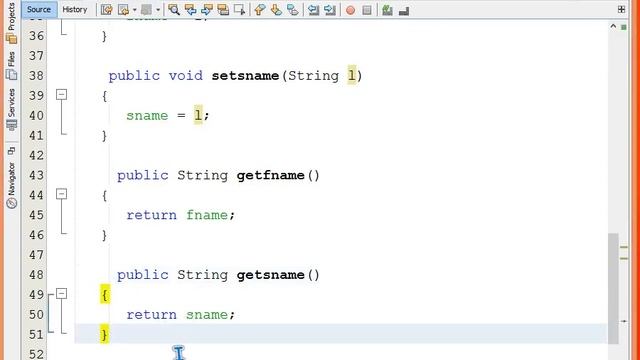Click line number 38 in the gutter
Image resolution: width=640 pixels, height=360 pixels.
[36, 76]
